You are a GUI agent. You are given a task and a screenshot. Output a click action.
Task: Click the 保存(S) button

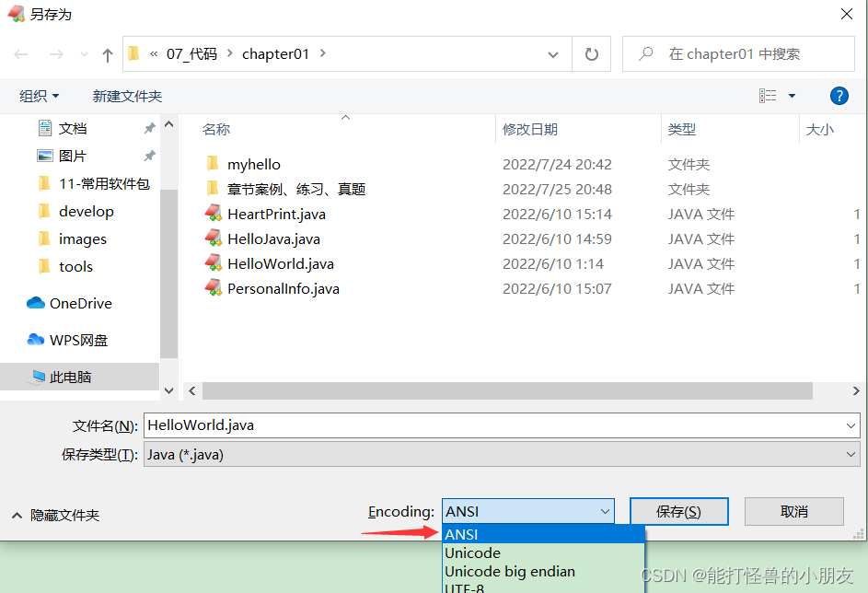click(x=678, y=512)
